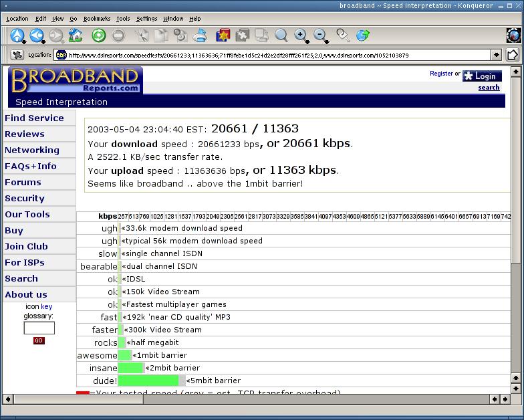This screenshot has width=524, height=420.
Task: Click the security star toolbar icon
Action: coord(223,35)
